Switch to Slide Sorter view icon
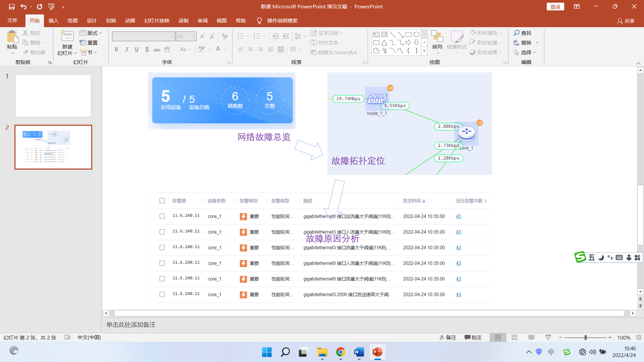 click(515, 338)
